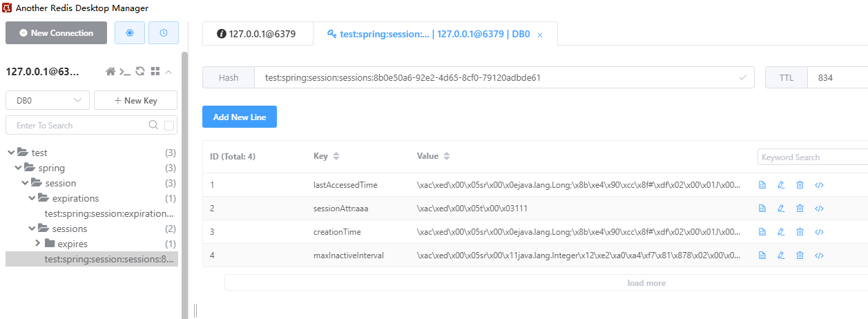Click New Connection button
This screenshot has width=868, height=319.
click(56, 32)
